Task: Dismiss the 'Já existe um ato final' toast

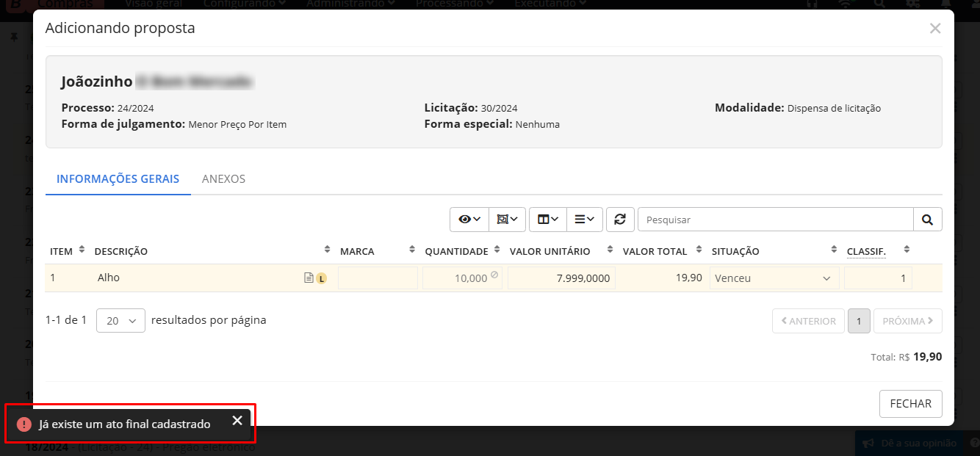Action: [237, 420]
